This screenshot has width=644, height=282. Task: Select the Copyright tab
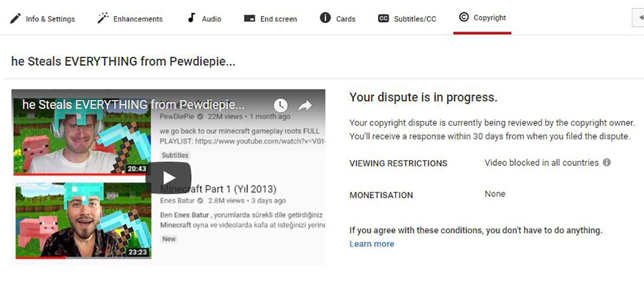[x=482, y=18]
